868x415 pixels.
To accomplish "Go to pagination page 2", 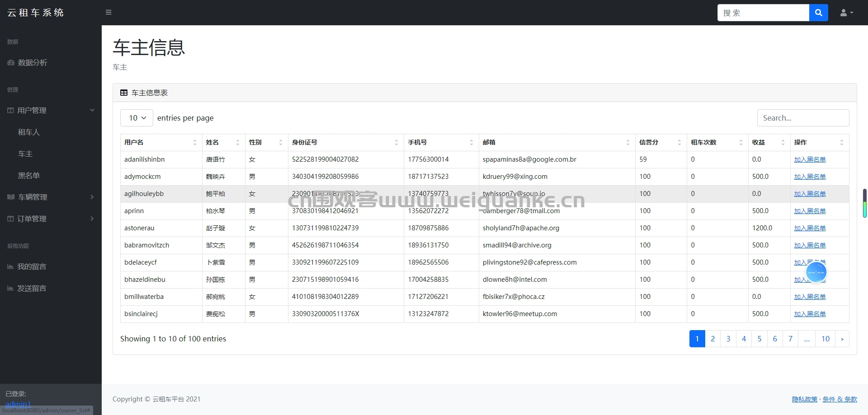I will tap(713, 339).
